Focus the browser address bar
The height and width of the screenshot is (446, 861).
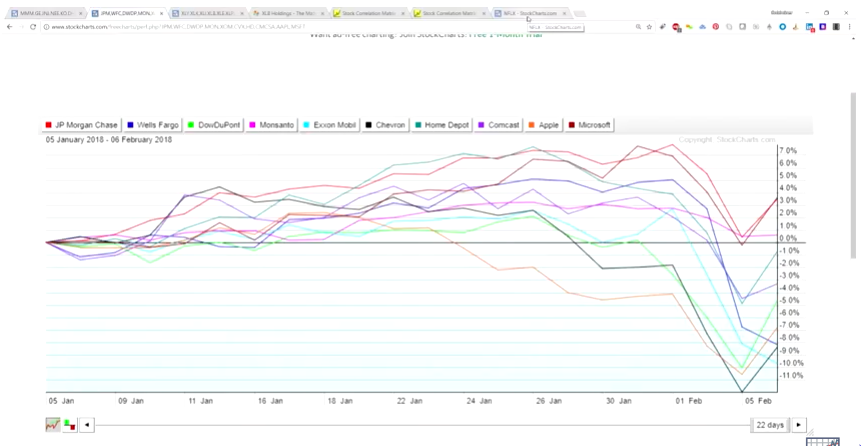[x=300, y=27]
